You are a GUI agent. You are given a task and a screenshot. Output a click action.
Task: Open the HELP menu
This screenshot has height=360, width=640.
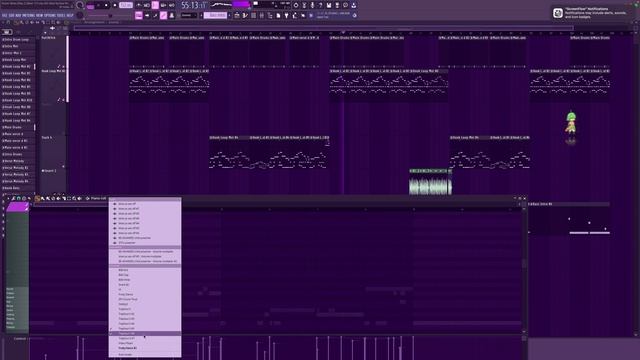pos(70,16)
